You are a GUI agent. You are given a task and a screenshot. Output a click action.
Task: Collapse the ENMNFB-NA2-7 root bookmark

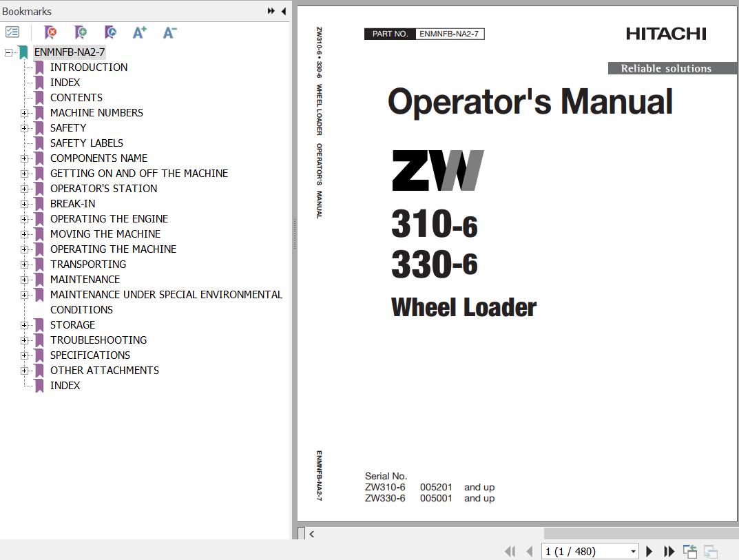(x=8, y=52)
